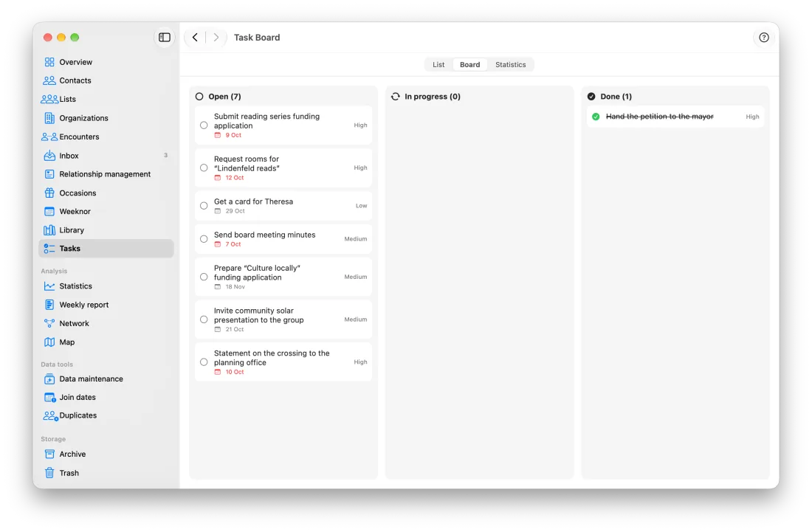Screen dimensions: 812x532
Task: Check off "Request rooms for Lindenfeld reads"
Action: (204, 167)
